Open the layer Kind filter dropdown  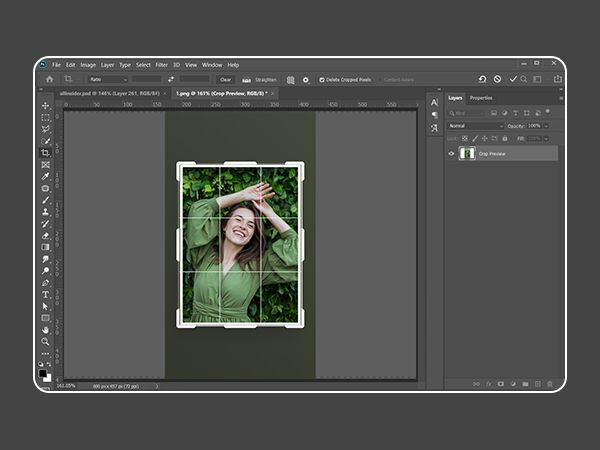[x=466, y=113]
